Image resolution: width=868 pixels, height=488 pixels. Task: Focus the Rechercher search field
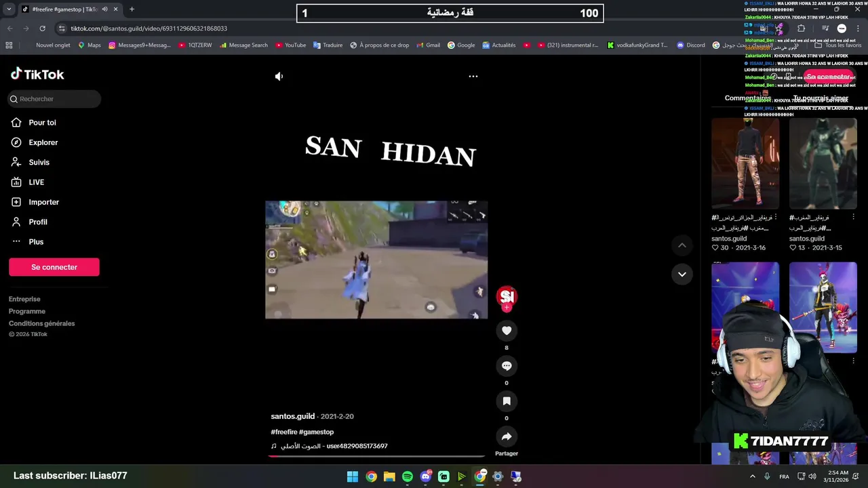tap(54, 99)
